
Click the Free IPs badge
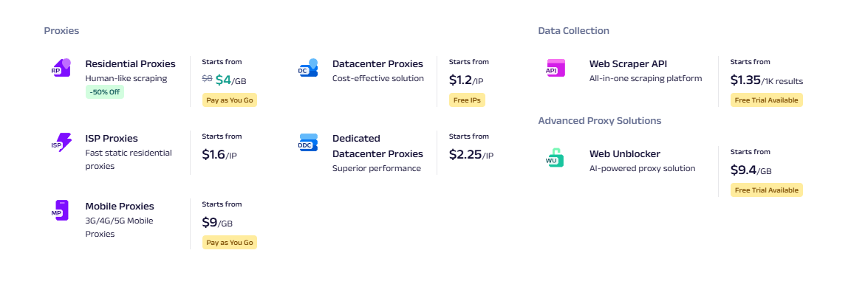(467, 100)
